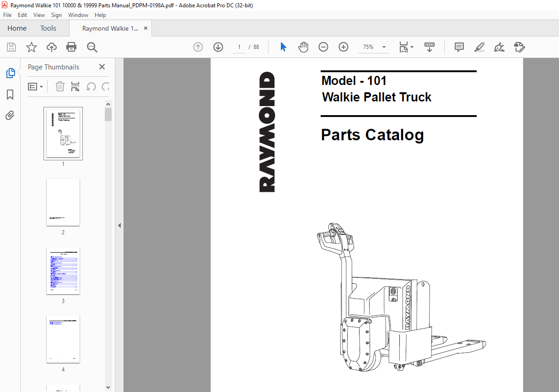Viewport: 559px width, 392px height.
Task: Open the Sign document pen tool
Action: pyautogui.click(x=500, y=47)
